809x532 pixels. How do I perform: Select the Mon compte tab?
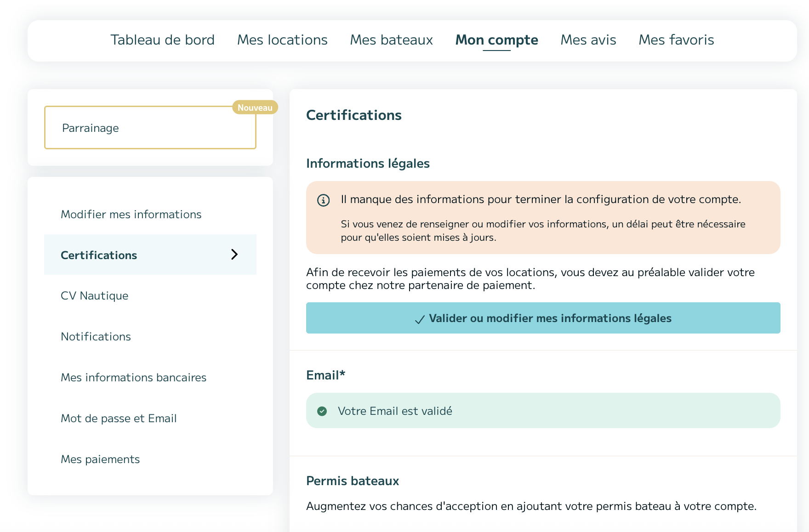tap(496, 40)
